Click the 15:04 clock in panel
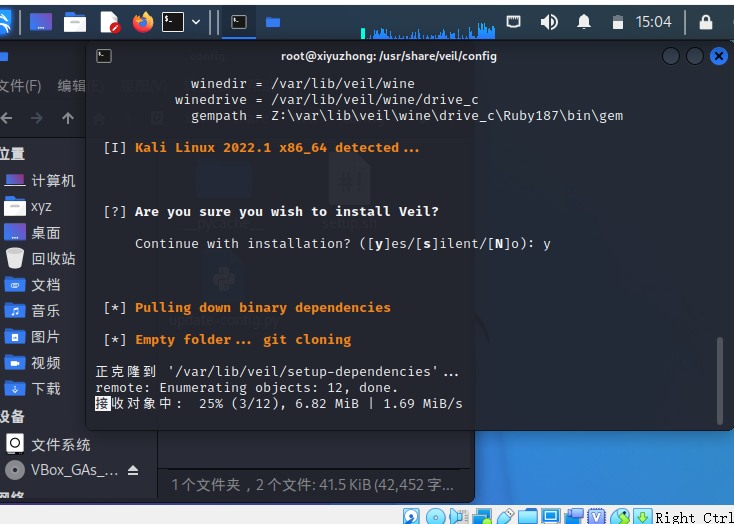The image size is (734, 524). (653, 22)
